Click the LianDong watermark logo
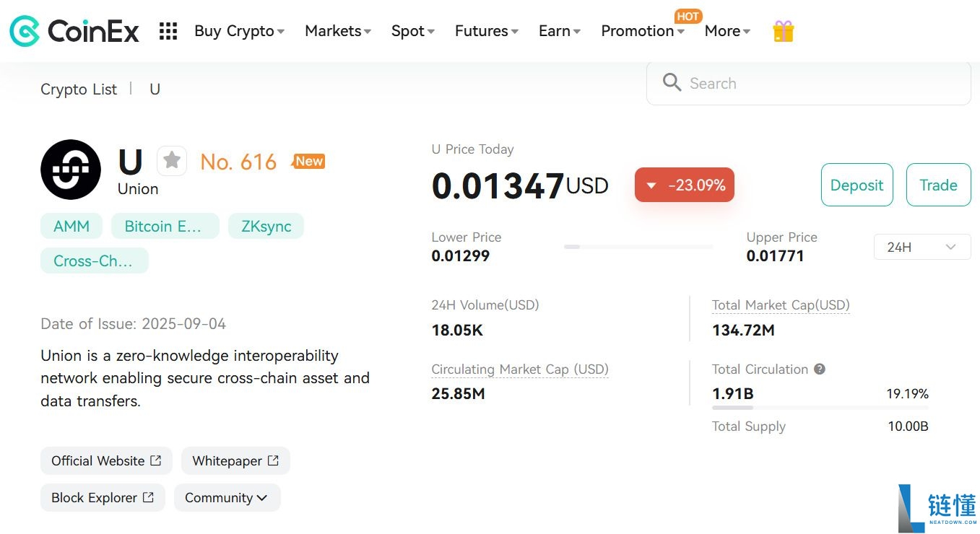This screenshot has height=534, width=980. (x=937, y=508)
